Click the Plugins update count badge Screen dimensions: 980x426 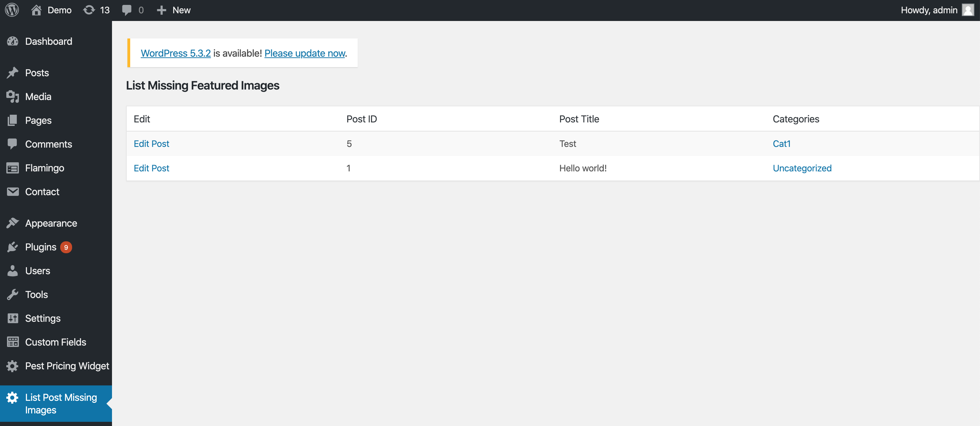66,247
